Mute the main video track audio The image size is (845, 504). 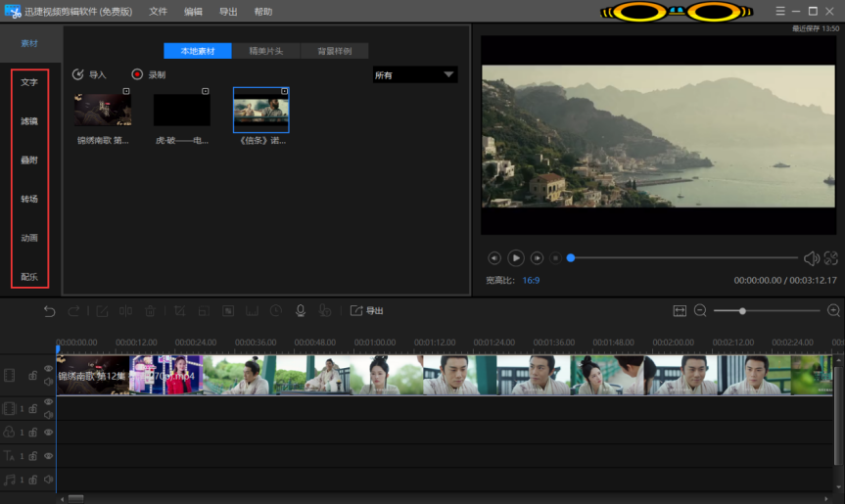click(49, 382)
